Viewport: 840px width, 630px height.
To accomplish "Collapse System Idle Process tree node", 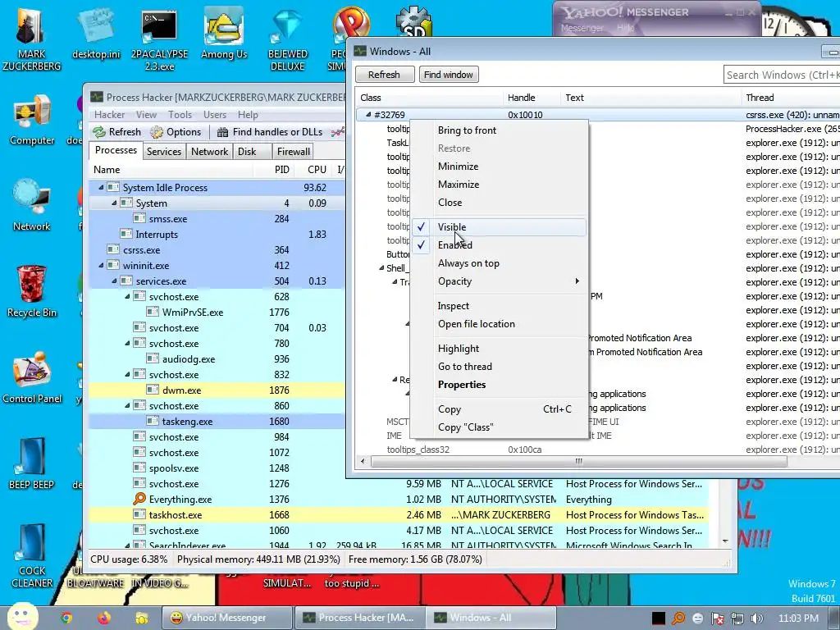I will pyautogui.click(x=101, y=188).
